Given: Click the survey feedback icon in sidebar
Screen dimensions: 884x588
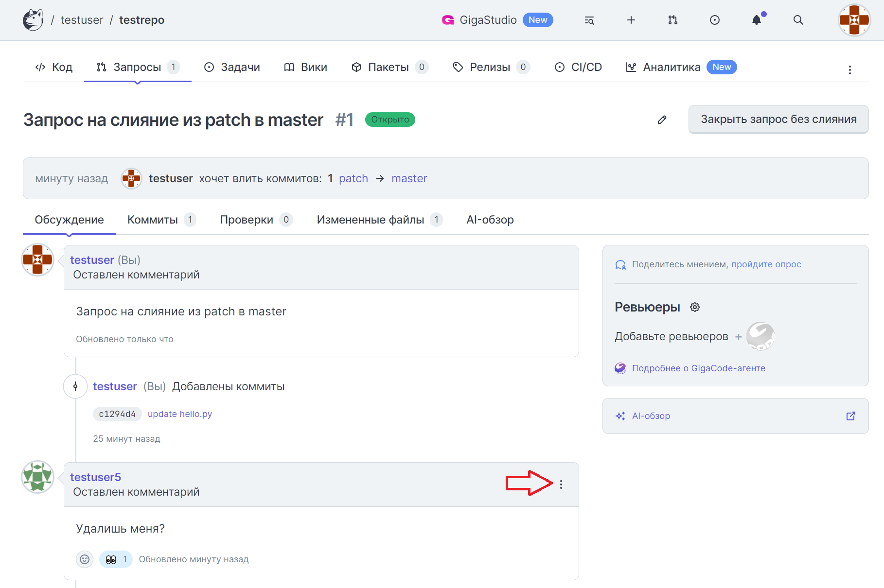Looking at the screenshot, I should 620,264.
